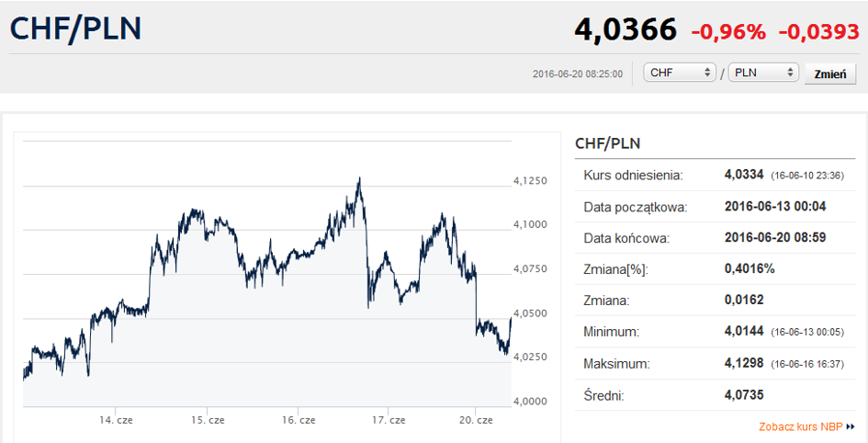Click the CHF/PLN page heading
This screenshot has width=868, height=443.
pyautogui.click(x=76, y=28)
